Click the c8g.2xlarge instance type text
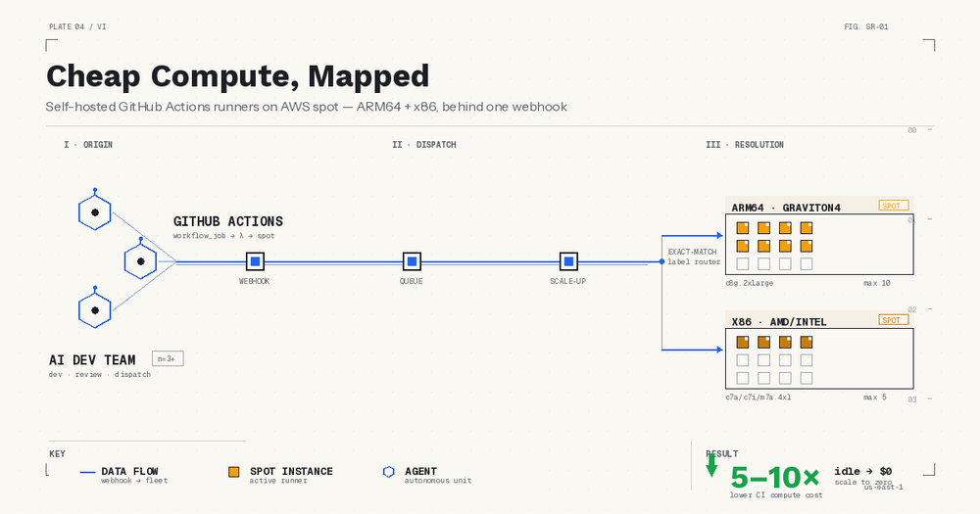The height and width of the screenshot is (514, 980). coord(750,283)
